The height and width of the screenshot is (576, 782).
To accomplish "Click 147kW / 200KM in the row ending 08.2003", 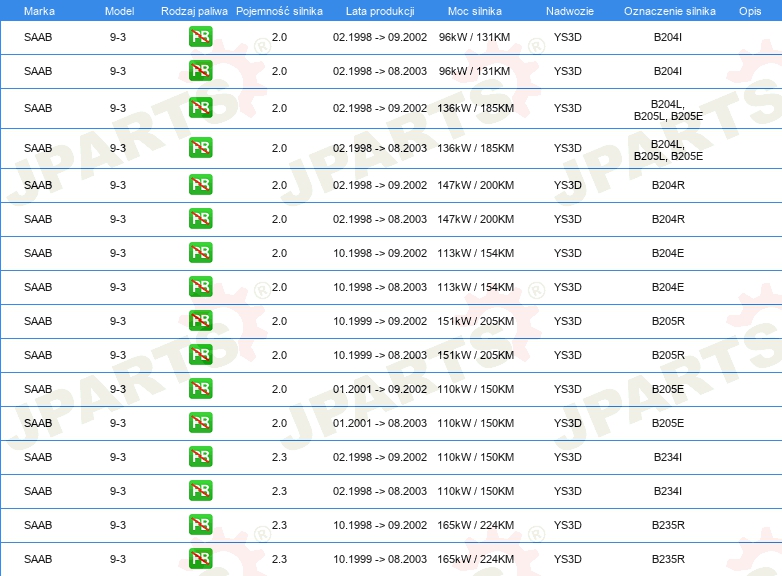I will pyautogui.click(x=475, y=219).
